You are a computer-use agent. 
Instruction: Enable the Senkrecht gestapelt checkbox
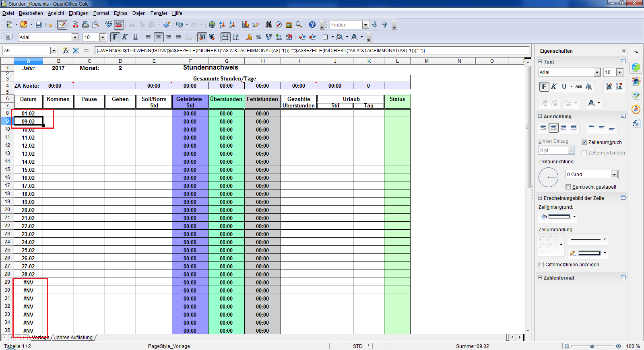(568, 187)
